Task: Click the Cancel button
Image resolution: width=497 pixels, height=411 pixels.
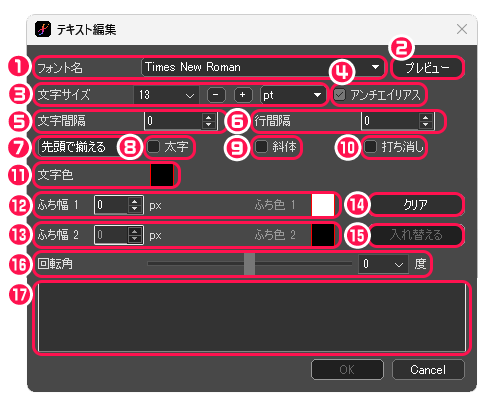Action: (428, 370)
